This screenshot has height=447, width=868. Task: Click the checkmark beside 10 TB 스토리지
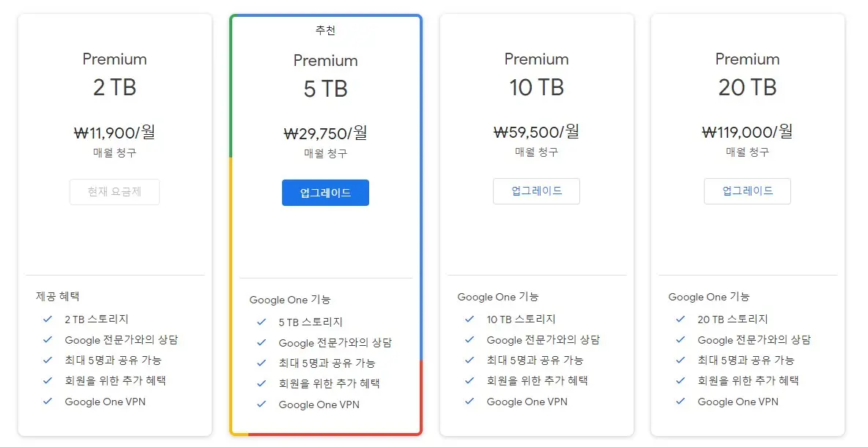click(470, 319)
